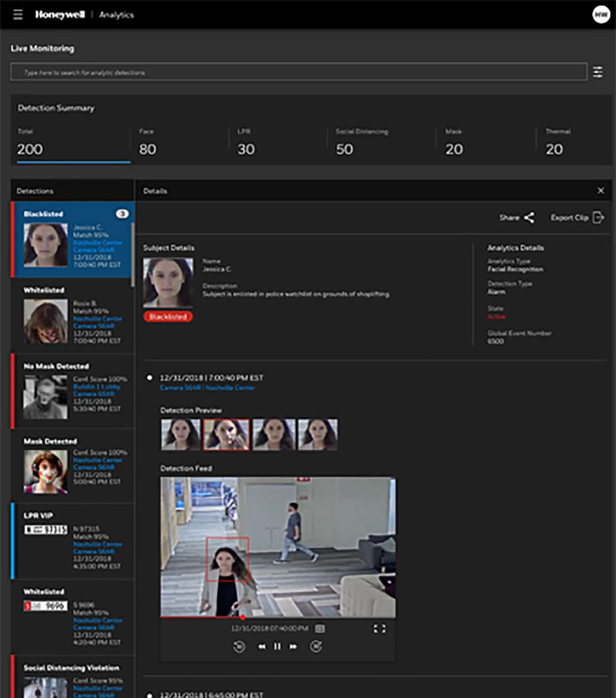Click the video progress bar red handle
This screenshot has height=698, width=616.
242,617
